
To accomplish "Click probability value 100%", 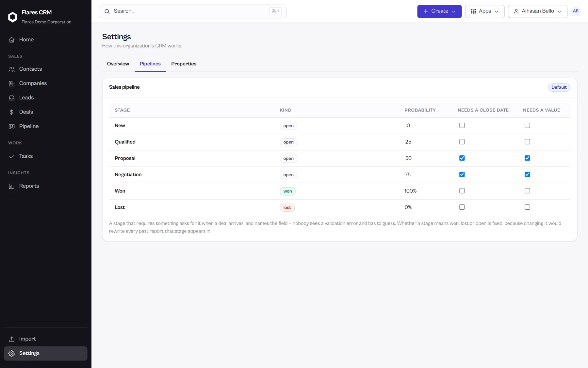I will pos(411,191).
